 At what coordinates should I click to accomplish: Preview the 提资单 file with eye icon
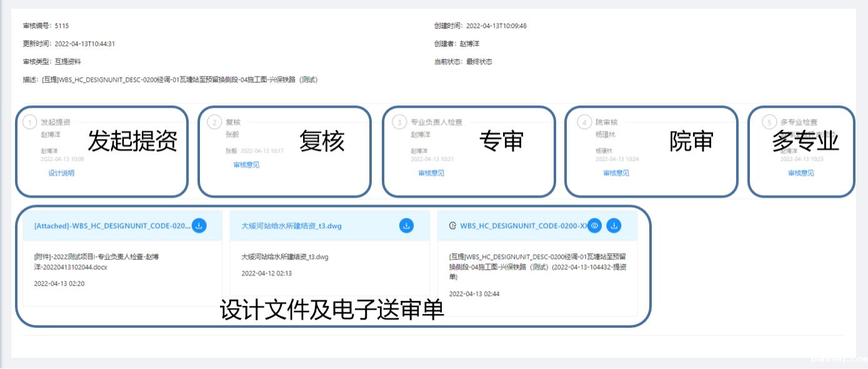click(x=595, y=226)
